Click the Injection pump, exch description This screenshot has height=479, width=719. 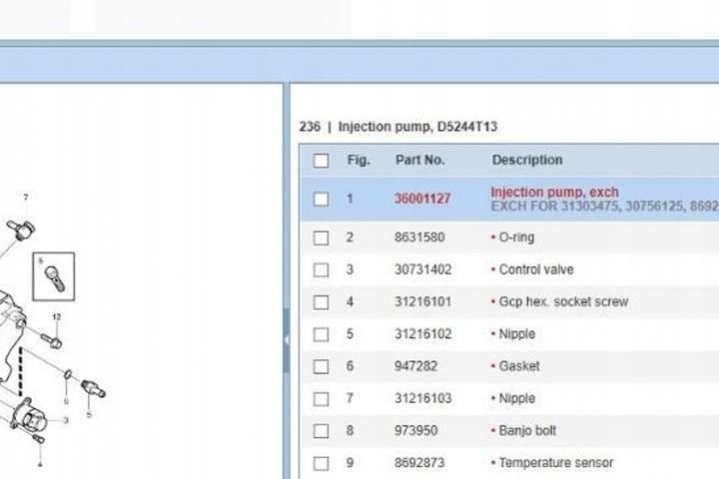(554, 192)
